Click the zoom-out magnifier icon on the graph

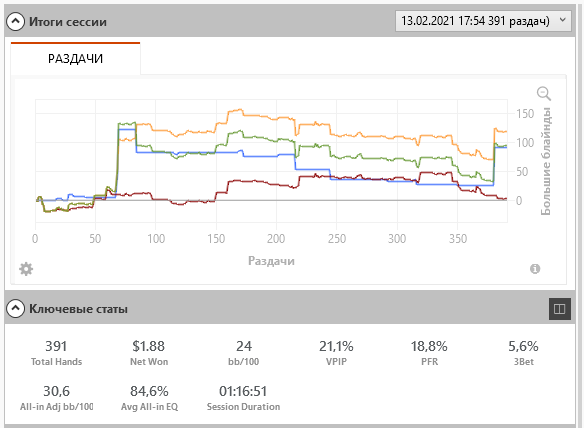[543, 93]
